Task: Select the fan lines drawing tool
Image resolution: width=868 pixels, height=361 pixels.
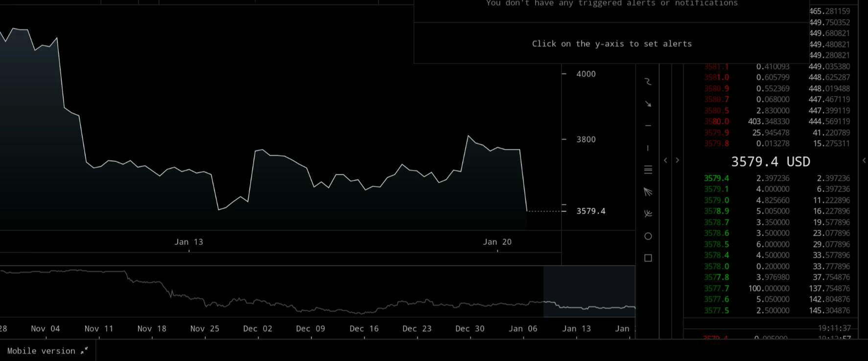Action: click(648, 192)
